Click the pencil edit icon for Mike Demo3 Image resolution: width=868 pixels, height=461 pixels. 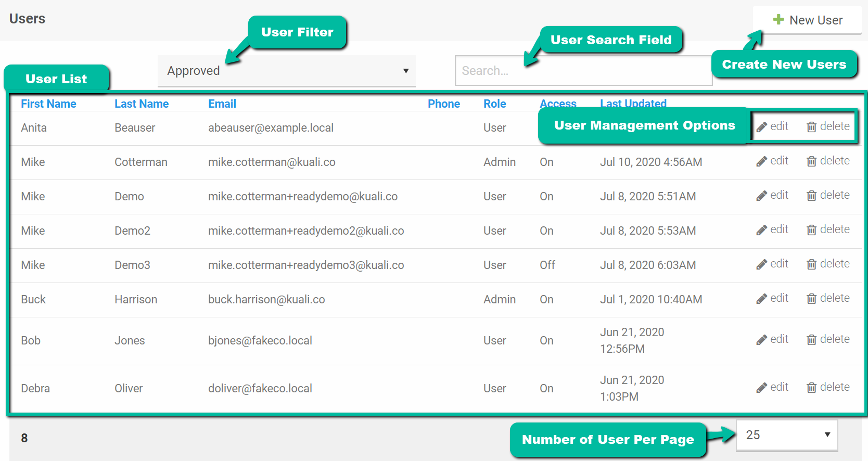pos(762,264)
